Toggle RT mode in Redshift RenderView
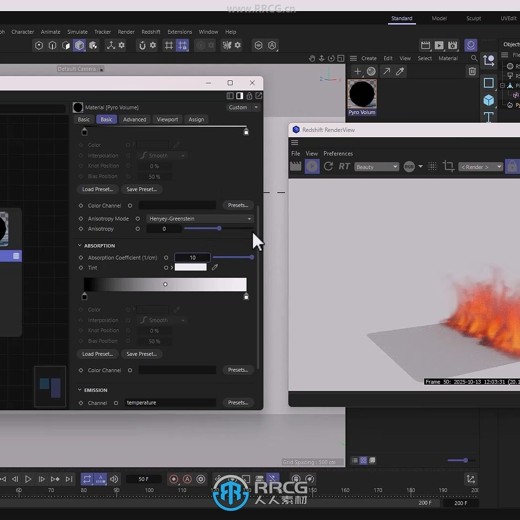 click(344, 166)
